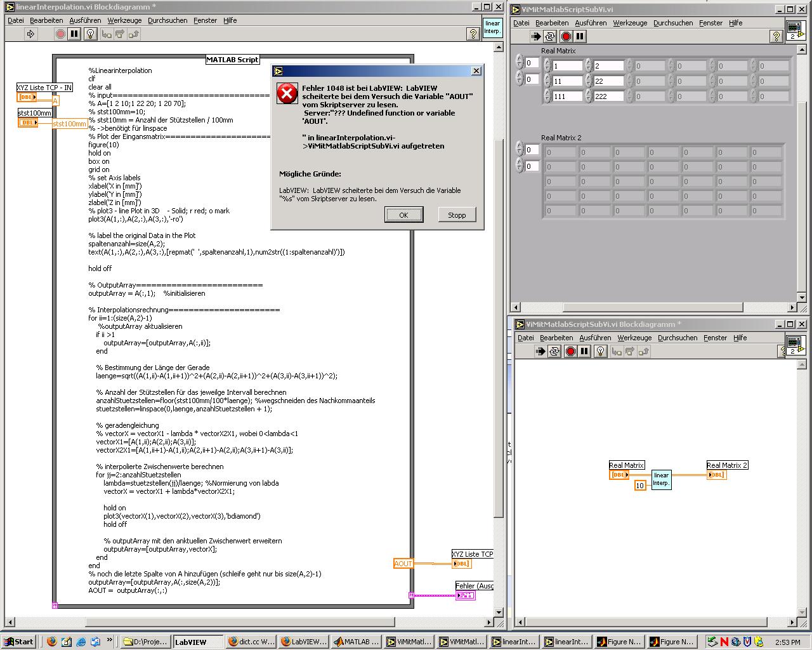Toggle execution highlighting bulb in linearInterpolation toolbar
812x650 pixels.
(x=91, y=34)
